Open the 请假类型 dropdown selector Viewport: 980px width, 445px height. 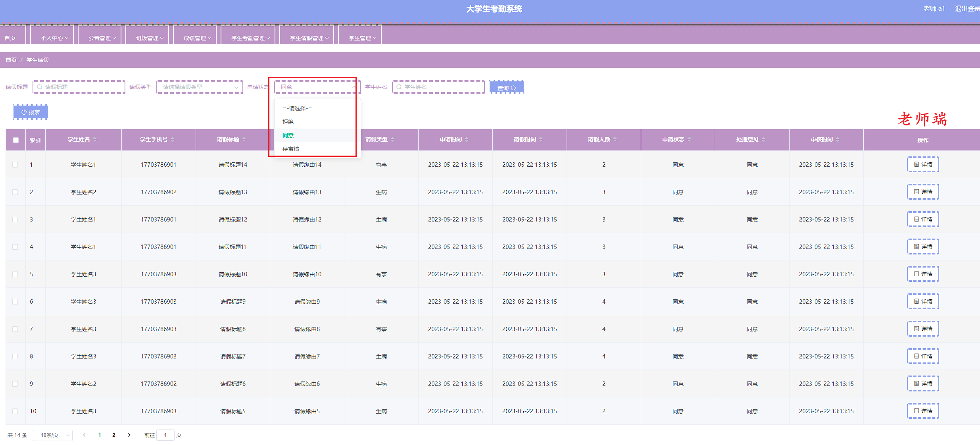(x=200, y=87)
